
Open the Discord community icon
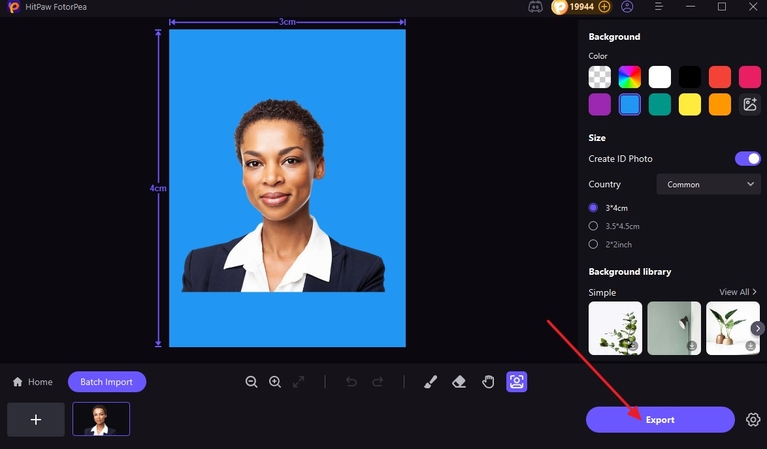click(535, 7)
